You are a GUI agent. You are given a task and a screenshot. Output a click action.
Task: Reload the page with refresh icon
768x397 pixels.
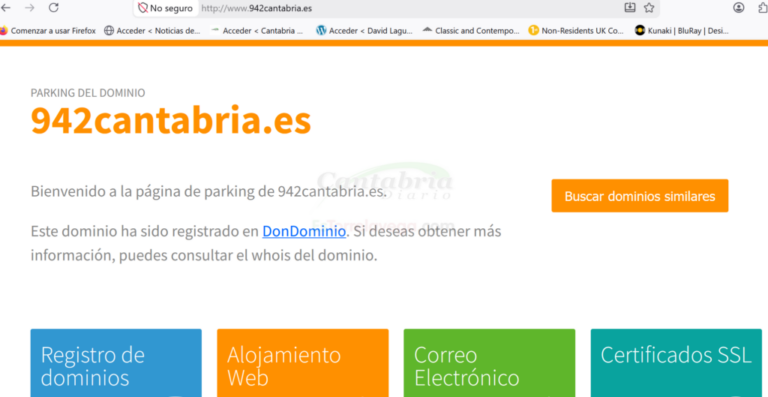pyautogui.click(x=54, y=8)
